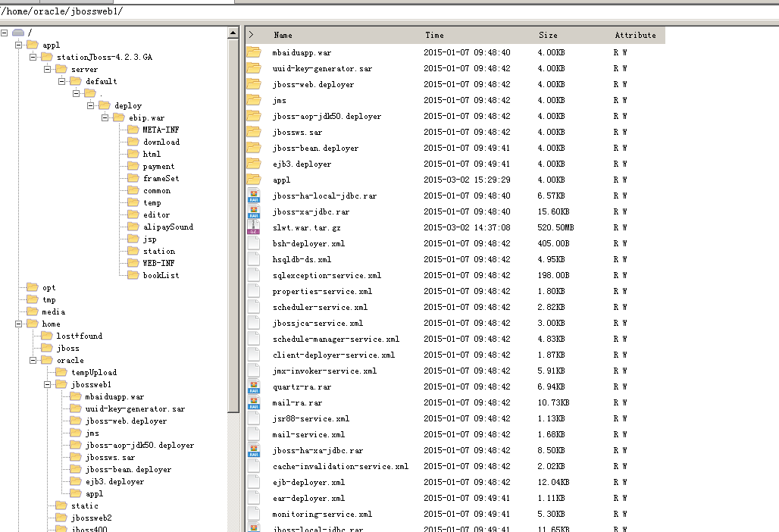
Task: Click the jboss-web.deployer folder icon in file list
Action: click(x=254, y=84)
